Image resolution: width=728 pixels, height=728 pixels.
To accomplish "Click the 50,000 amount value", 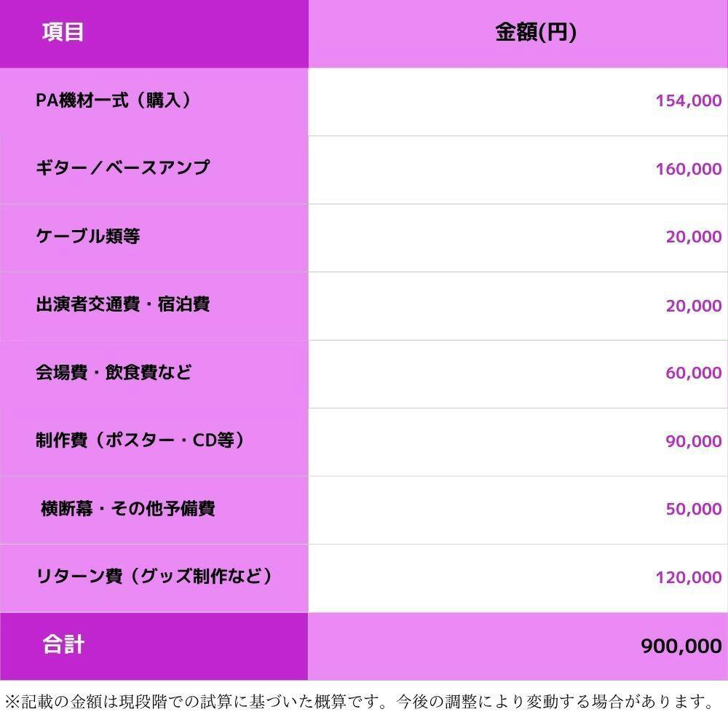I will click(x=693, y=510).
